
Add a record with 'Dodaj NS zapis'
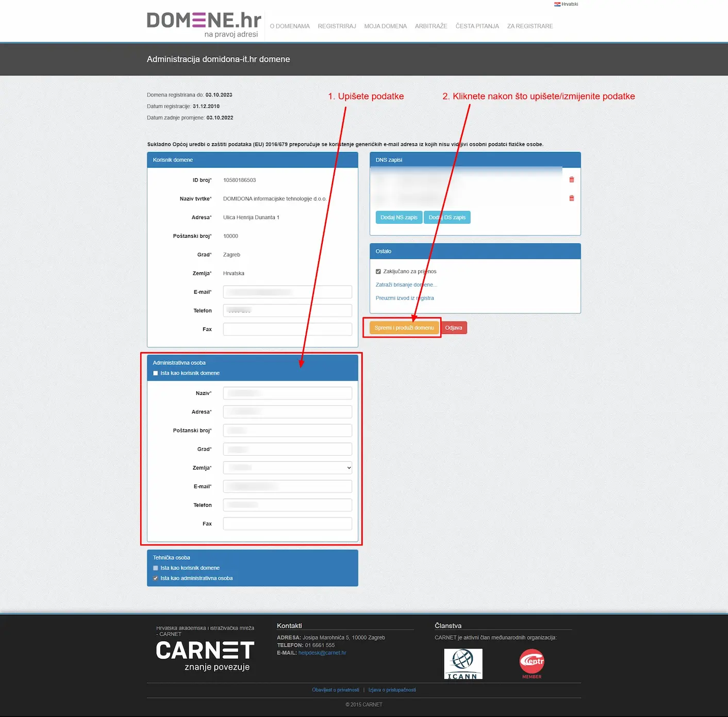(399, 218)
